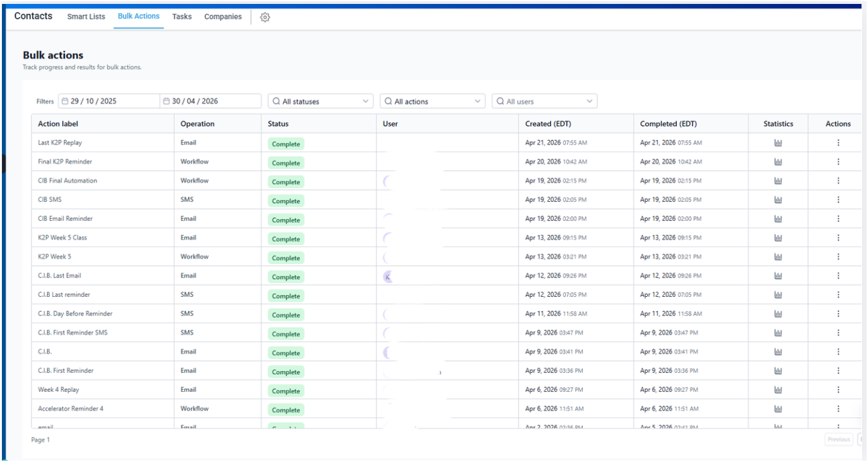Viewport: 868px width, 462px height.
Task: Open actions menu for Week 4 Replay
Action: click(x=838, y=390)
